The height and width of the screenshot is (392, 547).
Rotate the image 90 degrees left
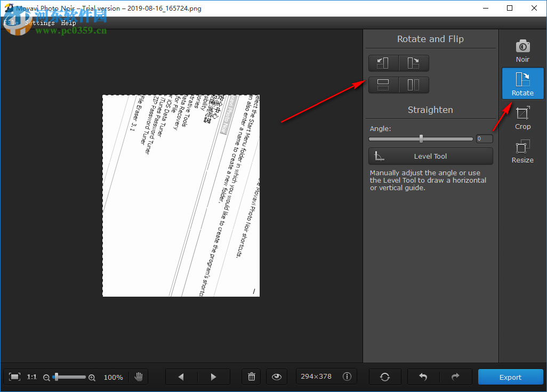tap(383, 63)
